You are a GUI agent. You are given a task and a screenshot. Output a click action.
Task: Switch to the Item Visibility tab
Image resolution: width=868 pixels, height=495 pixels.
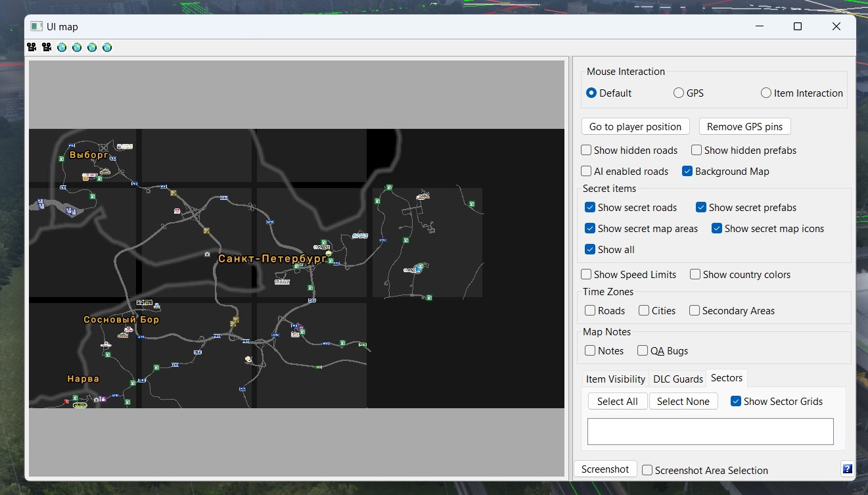coord(616,379)
